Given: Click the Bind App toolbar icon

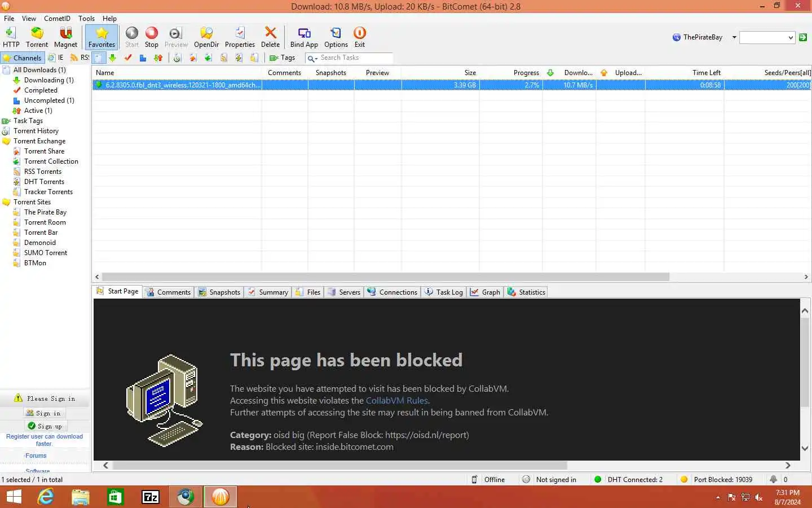Looking at the screenshot, I should [x=304, y=37].
